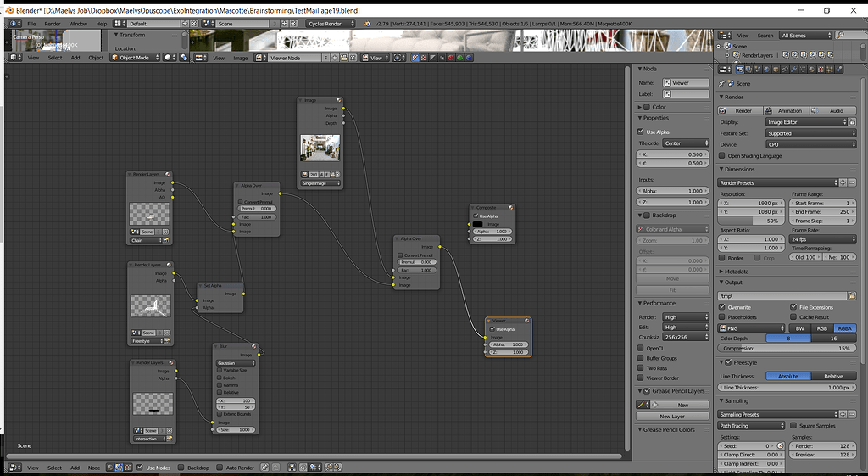Show blue channel only in image editor
The width and height of the screenshot is (868, 476).
point(469,57)
